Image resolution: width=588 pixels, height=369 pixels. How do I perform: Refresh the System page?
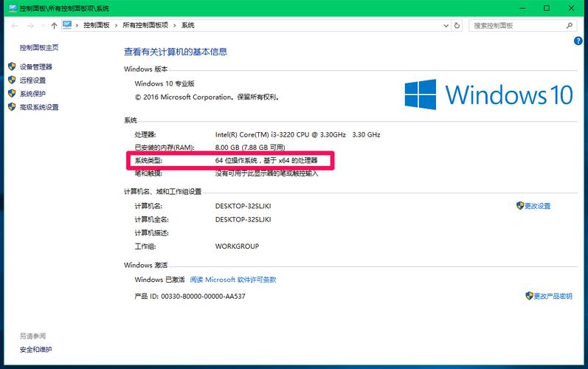point(457,26)
